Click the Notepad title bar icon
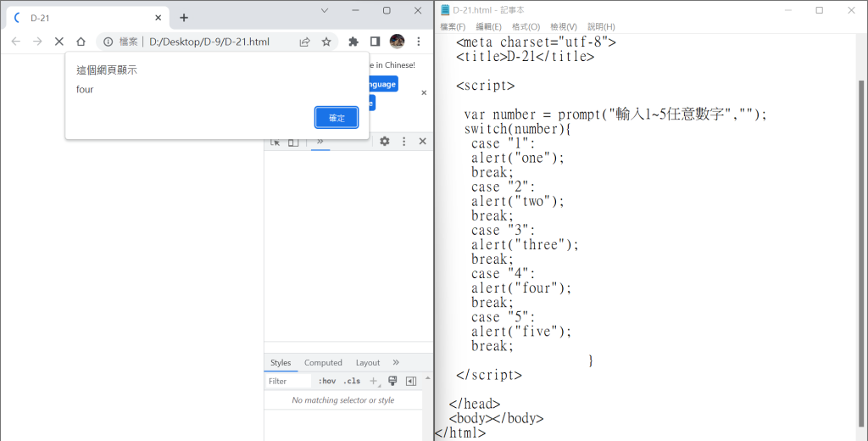The height and width of the screenshot is (441, 868). pyautogui.click(x=445, y=10)
